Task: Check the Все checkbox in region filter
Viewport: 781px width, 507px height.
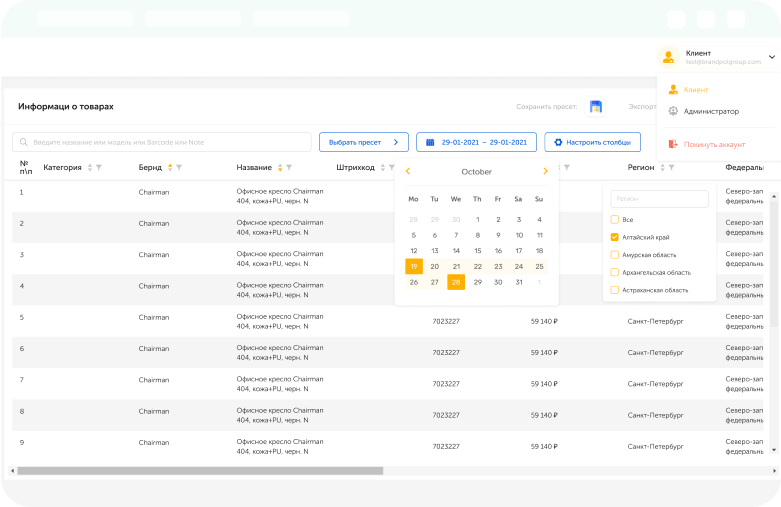Action: [615, 219]
